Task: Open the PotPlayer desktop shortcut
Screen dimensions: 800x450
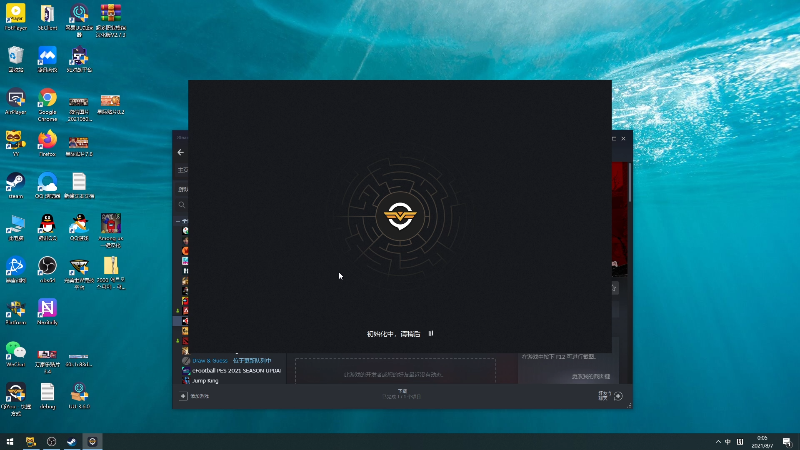Action: coord(15,17)
